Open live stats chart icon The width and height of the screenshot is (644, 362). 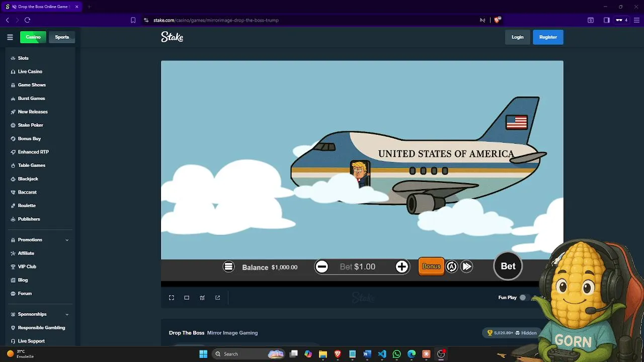[x=202, y=298]
